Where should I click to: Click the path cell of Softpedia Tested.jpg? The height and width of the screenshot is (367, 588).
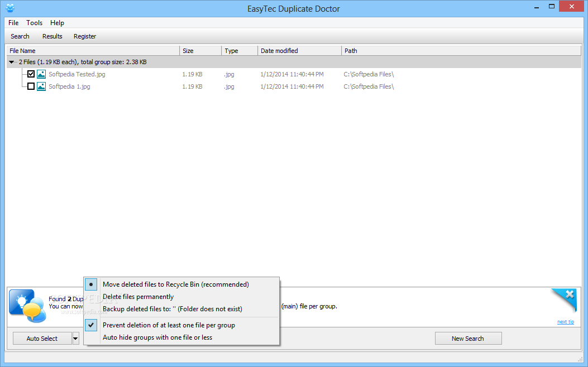pos(369,74)
